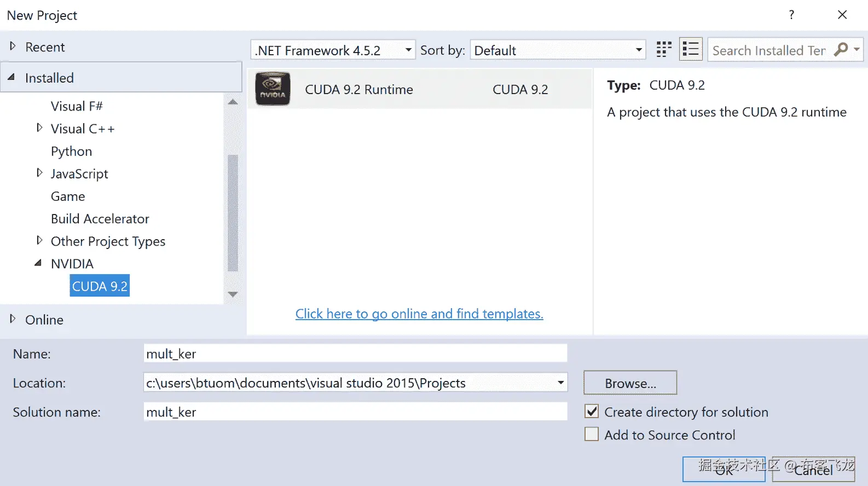Click the OK button
This screenshot has width=868, height=486.
coord(724,470)
